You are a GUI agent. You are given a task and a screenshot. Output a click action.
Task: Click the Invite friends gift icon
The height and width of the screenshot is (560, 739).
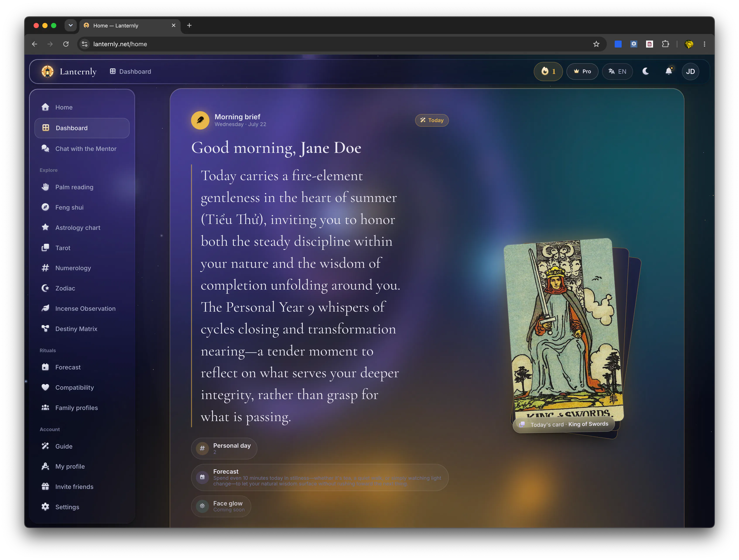(45, 487)
